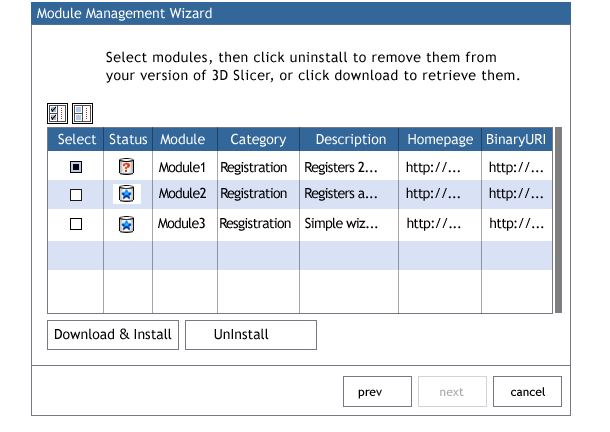Check the Module2 select checkbox

coord(76,196)
